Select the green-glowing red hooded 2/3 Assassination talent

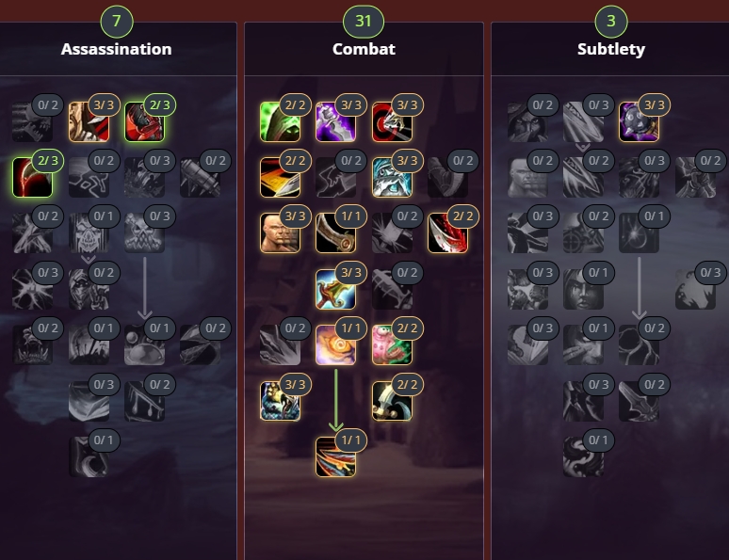[x=145, y=121]
